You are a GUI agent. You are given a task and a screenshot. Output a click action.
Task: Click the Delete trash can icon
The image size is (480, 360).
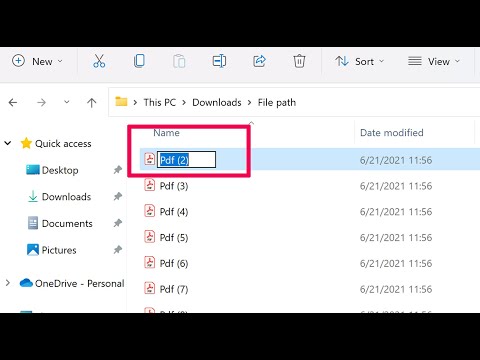[x=299, y=61]
